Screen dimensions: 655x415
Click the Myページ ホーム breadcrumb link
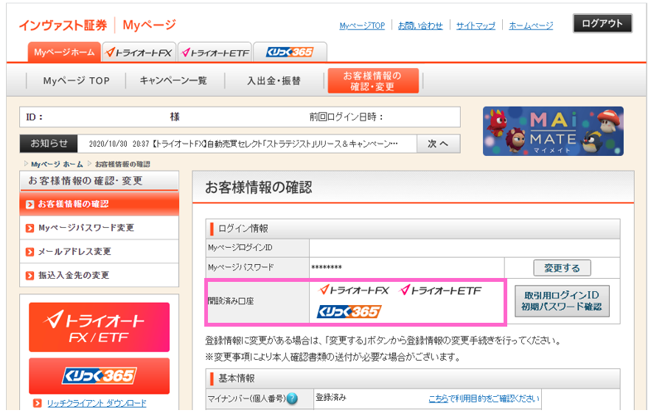[x=57, y=164]
